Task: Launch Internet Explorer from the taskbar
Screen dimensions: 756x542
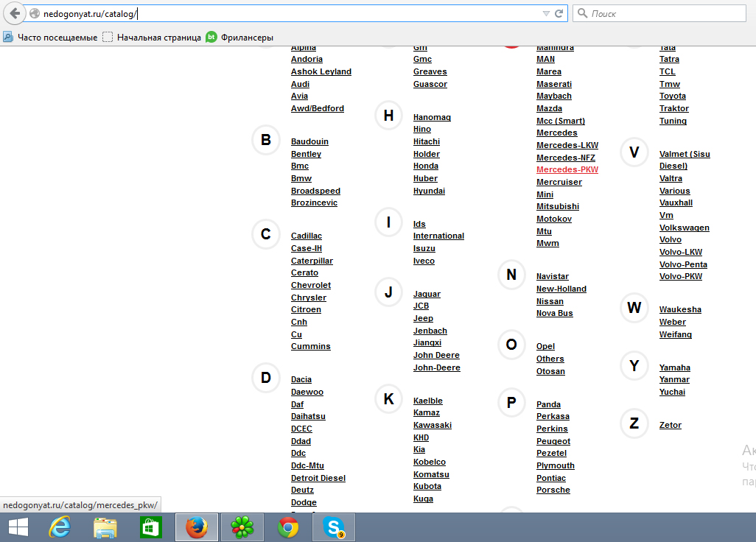Action: coord(60,527)
